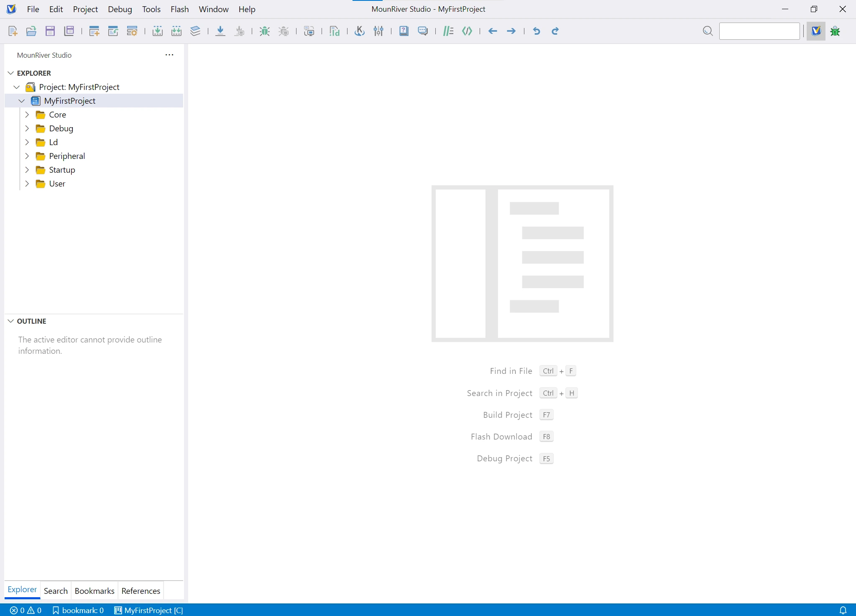Viewport: 856px width, 616px height.
Task: Click the blue Flash Download arrow icon
Action: [x=220, y=31]
